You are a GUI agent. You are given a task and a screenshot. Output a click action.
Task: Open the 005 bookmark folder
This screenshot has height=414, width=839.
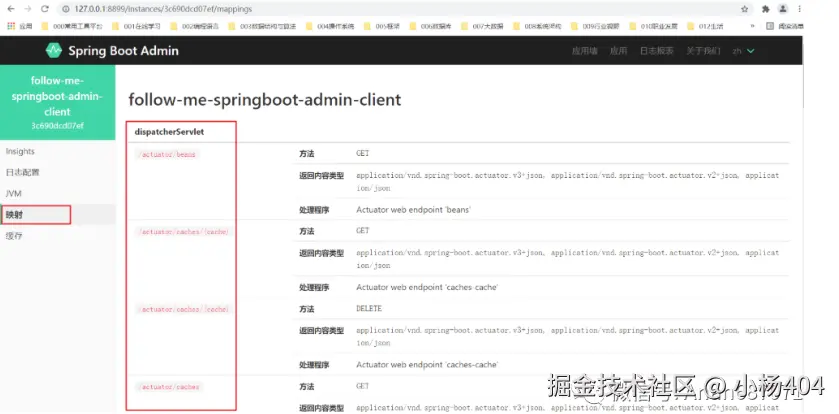point(382,26)
